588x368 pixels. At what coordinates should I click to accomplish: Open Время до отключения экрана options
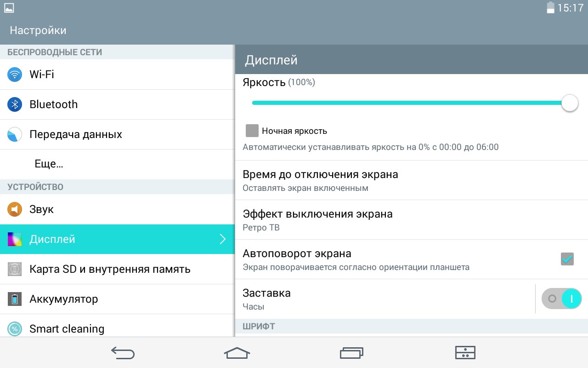(x=320, y=180)
